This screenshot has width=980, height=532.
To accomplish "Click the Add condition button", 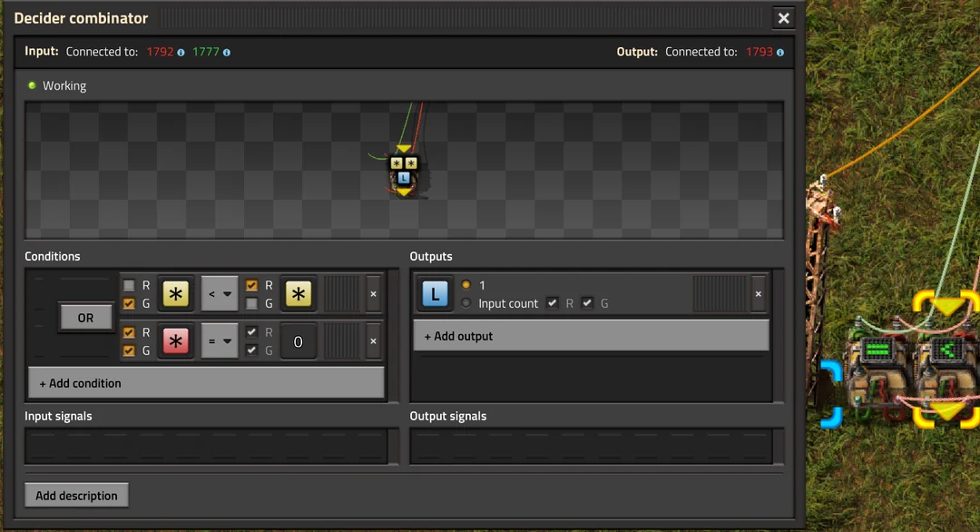I will (x=207, y=383).
